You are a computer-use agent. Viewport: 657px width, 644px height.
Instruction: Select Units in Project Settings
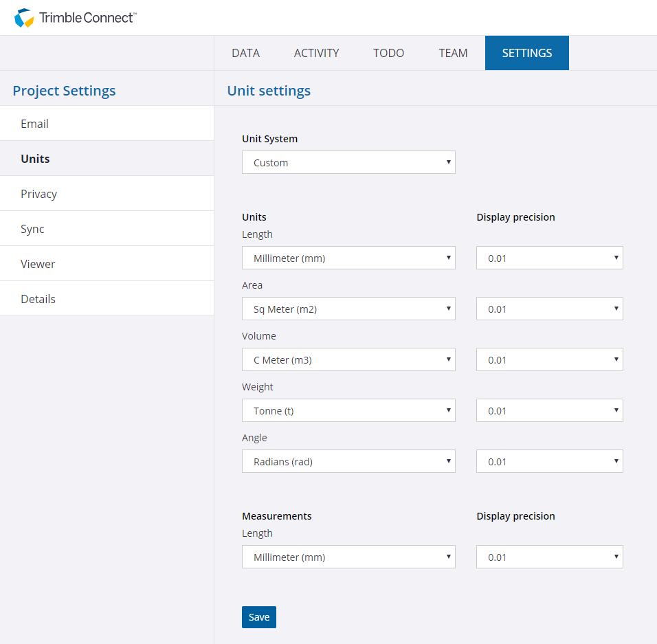point(35,158)
